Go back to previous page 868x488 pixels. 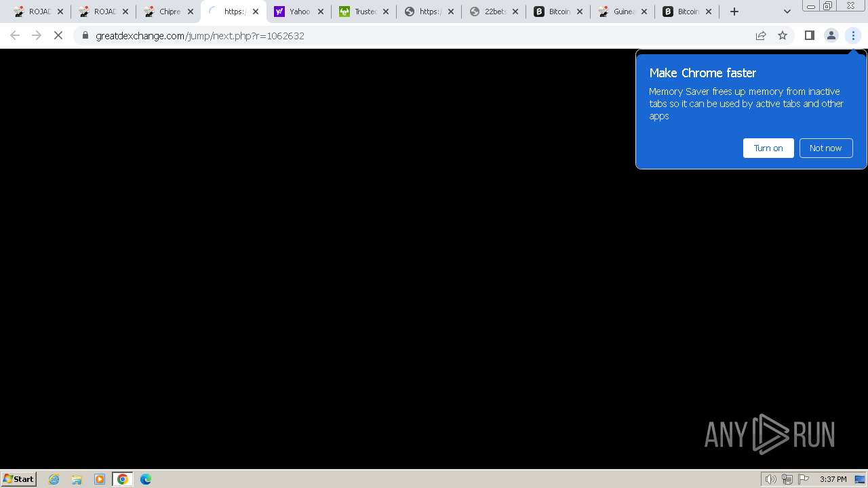click(x=15, y=35)
